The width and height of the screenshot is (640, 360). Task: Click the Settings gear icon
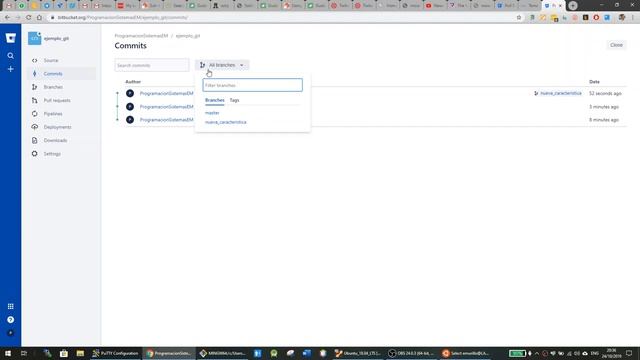tap(35, 154)
